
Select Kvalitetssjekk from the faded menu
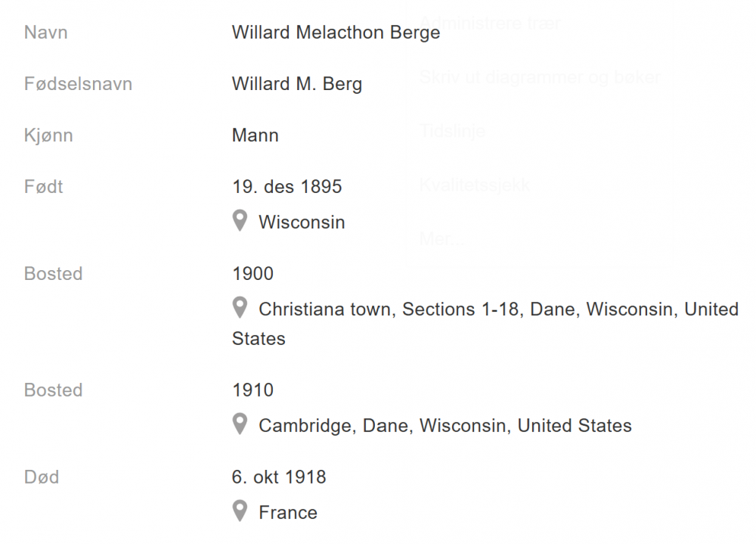coord(475,185)
